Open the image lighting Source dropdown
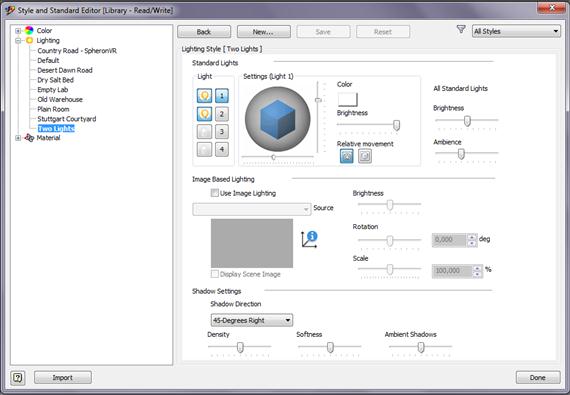570x395 pixels. point(252,209)
